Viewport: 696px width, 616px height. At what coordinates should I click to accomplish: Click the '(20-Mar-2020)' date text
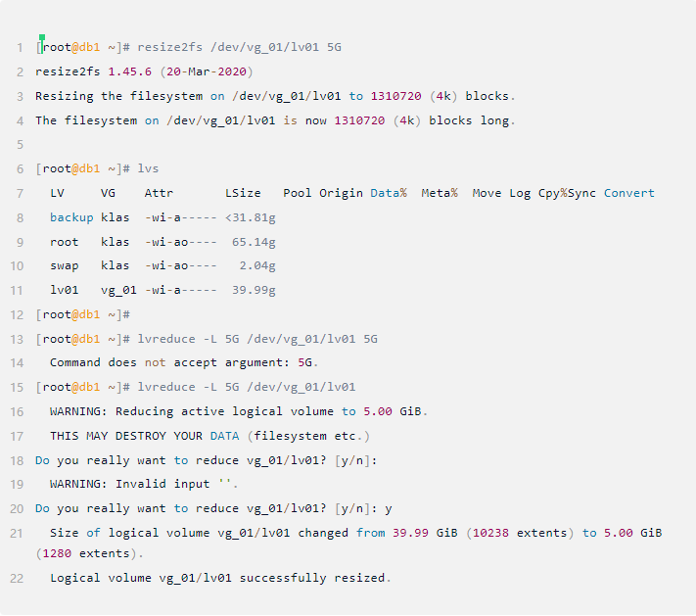point(209,72)
